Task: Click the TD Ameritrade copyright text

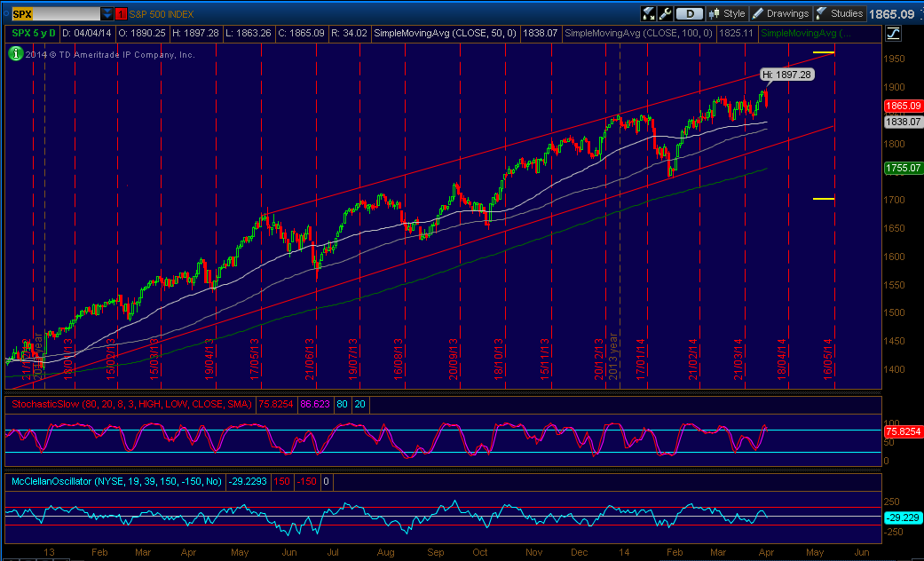Action: tap(108, 55)
